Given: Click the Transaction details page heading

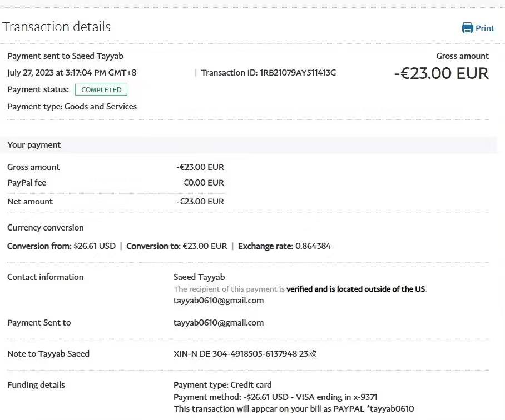Looking at the screenshot, I should [x=57, y=27].
